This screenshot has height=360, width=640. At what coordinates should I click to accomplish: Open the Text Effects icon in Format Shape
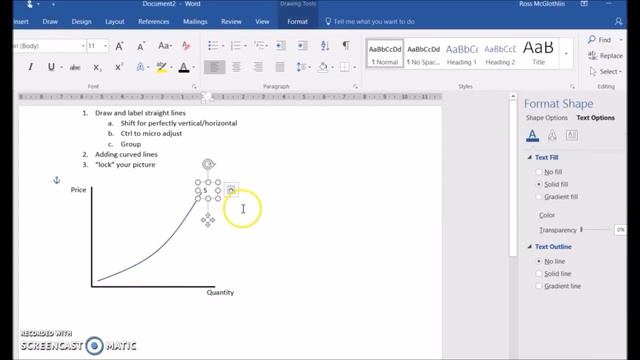(x=552, y=135)
